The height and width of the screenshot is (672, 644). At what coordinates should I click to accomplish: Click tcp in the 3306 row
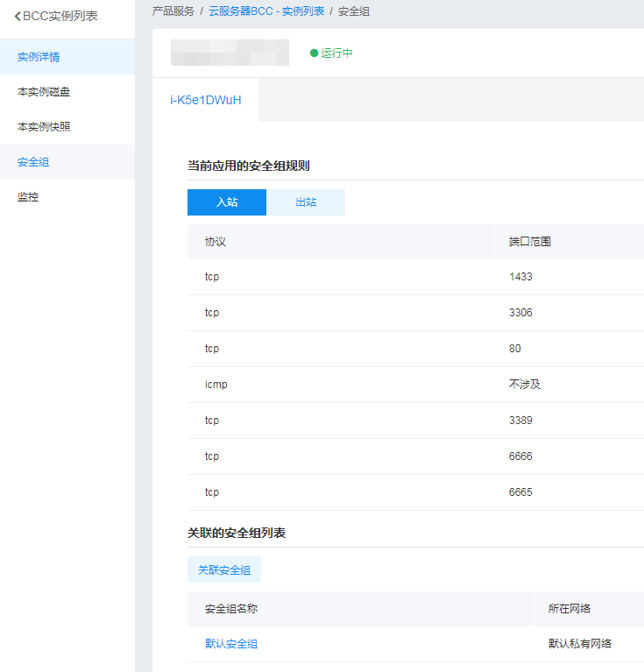[x=212, y=313]
